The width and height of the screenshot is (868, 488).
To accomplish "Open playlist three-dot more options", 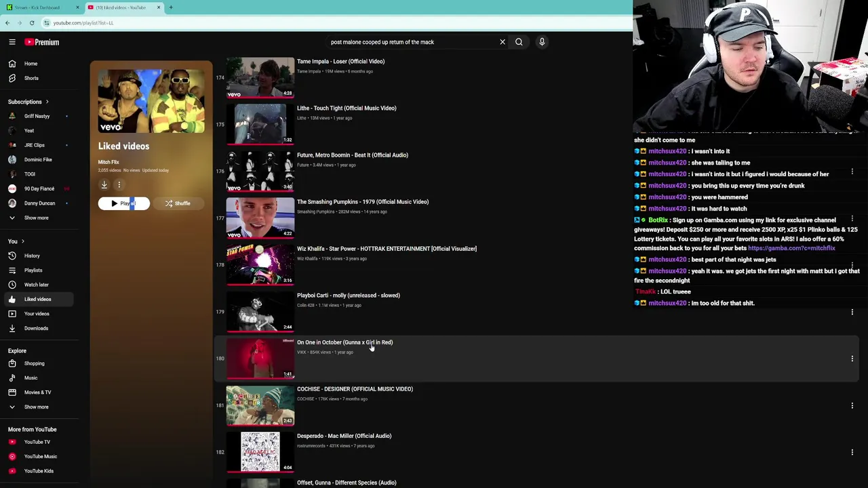I will pyautogui.click(x=119, y=184).
